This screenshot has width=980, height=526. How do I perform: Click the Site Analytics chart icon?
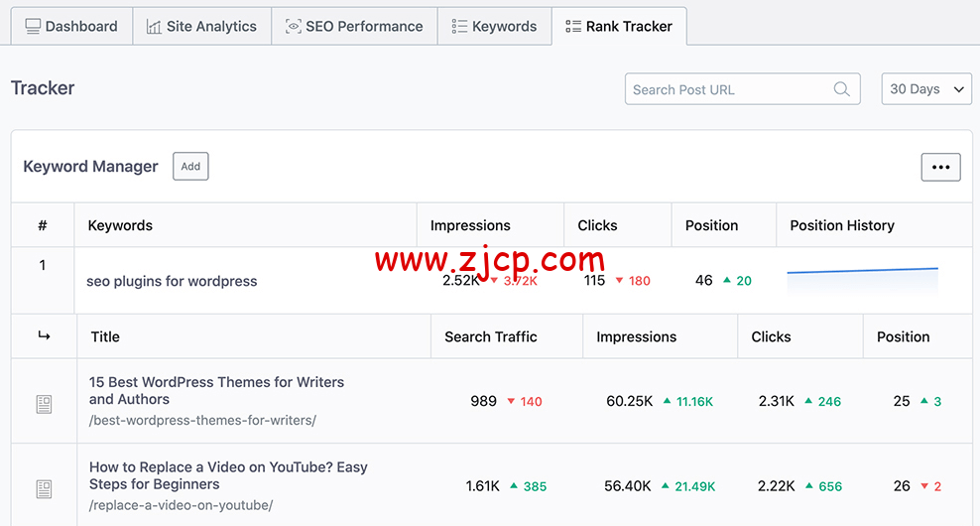(x=154, y=27)
